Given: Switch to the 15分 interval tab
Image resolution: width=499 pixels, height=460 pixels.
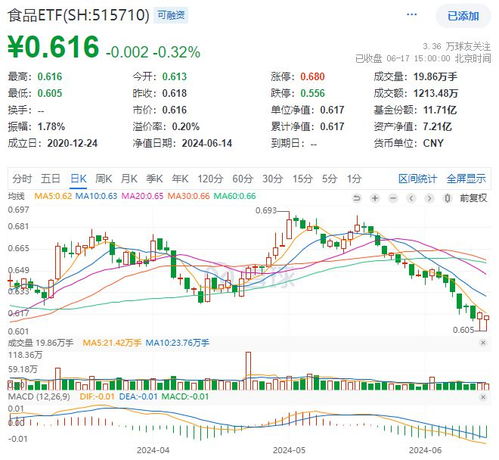Looking at the screenshot, I should [302, 179].
